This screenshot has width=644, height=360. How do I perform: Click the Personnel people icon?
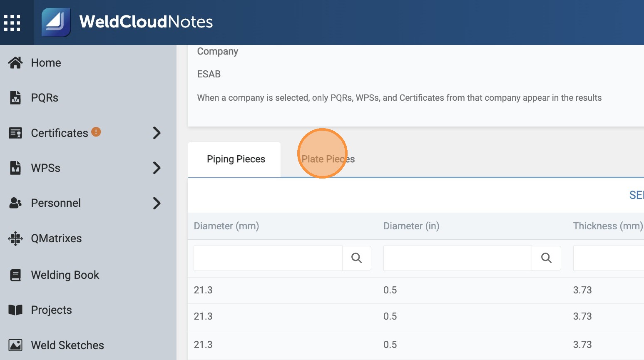15,203
